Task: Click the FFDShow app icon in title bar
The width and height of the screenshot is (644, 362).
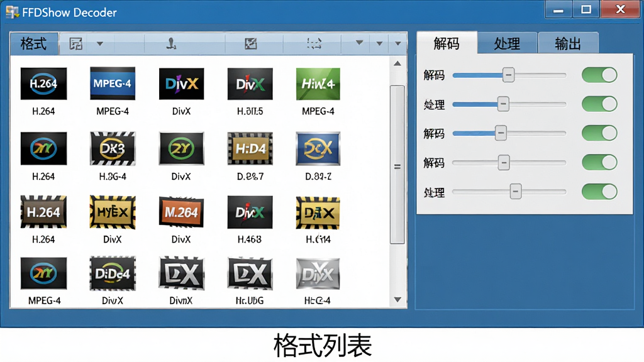Action: coord(13,13)
